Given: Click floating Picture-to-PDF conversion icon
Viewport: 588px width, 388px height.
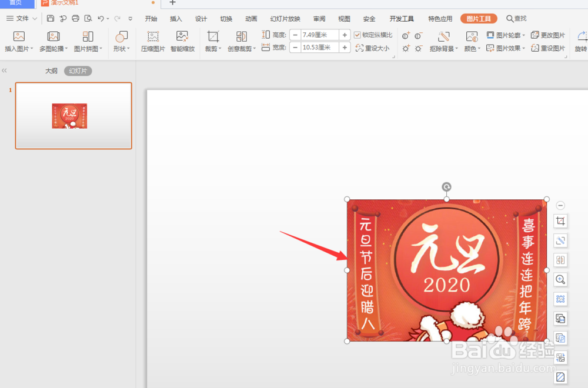Looking at the screenshot, I should (560, 338).
